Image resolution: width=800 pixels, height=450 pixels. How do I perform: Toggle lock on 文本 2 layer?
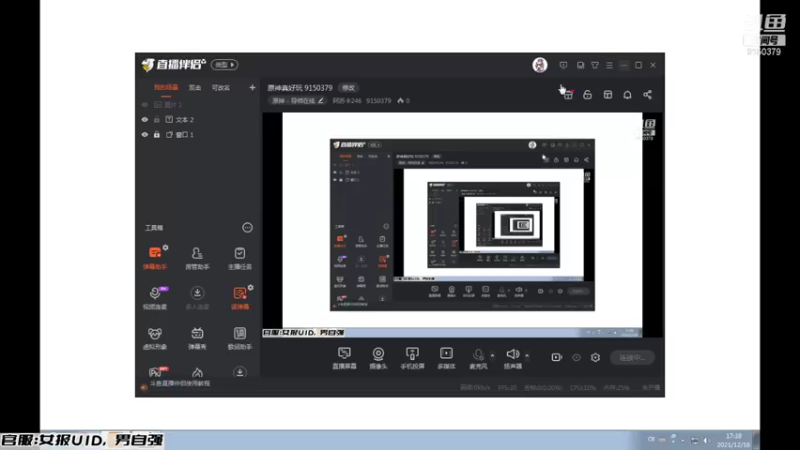coord(157,119)
